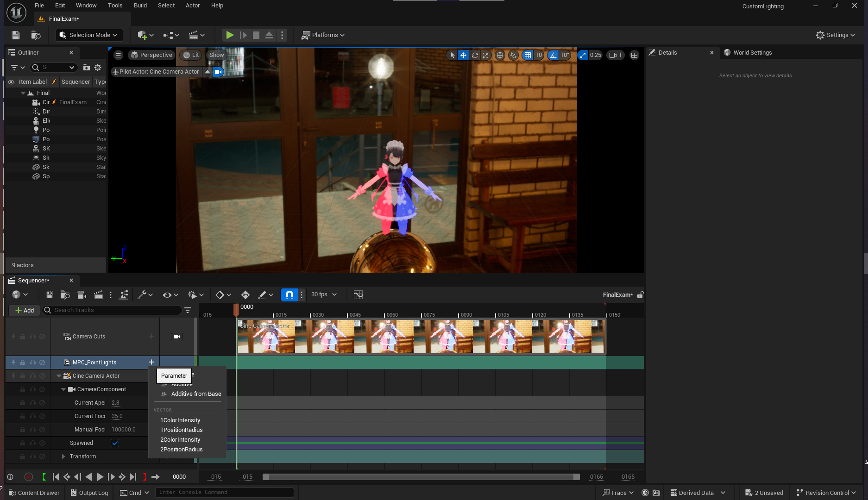Select the scale gizmo tool in viewport

485,55
